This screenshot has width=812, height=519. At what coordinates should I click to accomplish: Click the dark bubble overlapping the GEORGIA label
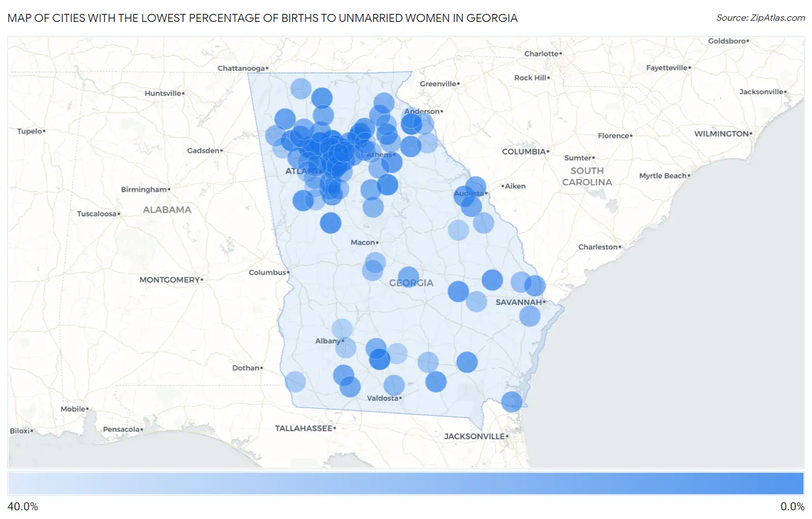click(x=408, y=277)
